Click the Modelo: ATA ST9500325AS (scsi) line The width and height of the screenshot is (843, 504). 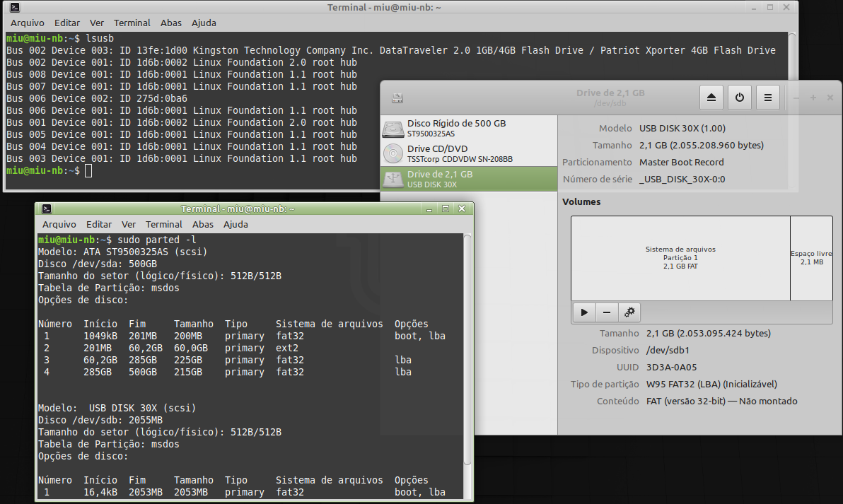click(x=122, y=252)
